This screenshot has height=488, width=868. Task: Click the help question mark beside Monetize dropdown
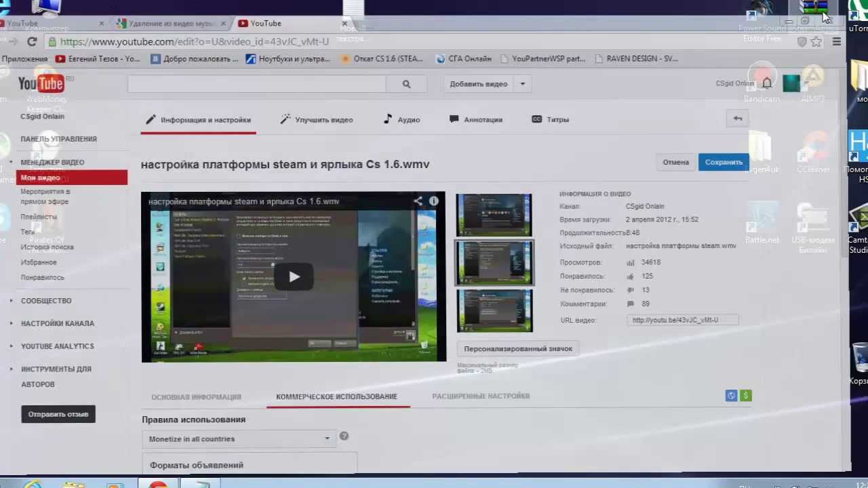coord(344,436)
